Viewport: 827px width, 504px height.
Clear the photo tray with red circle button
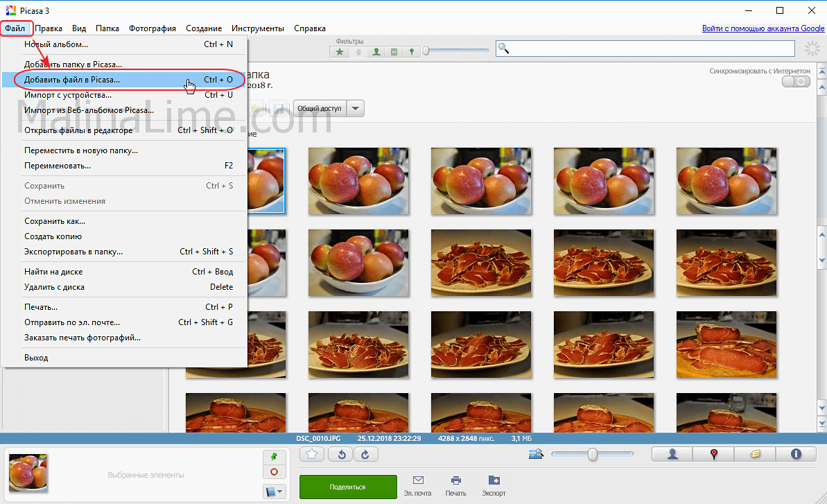tap(274, 472)
